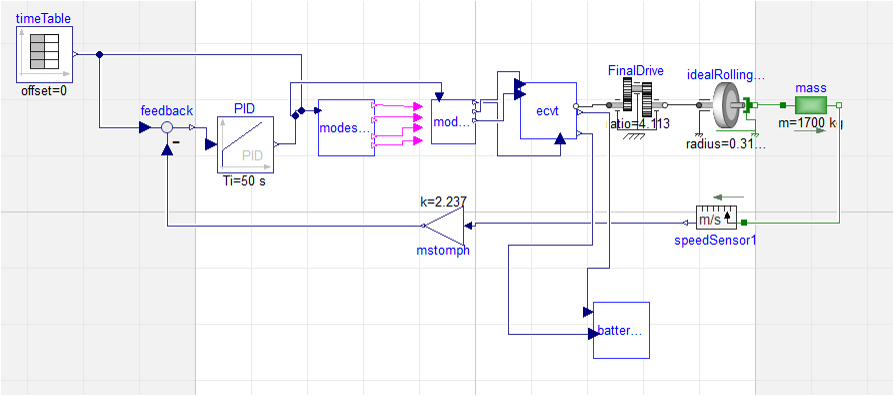This screenshot has height=396, width=894.
Task: Click the feedback summing junction circle
Action: [166, 128]
